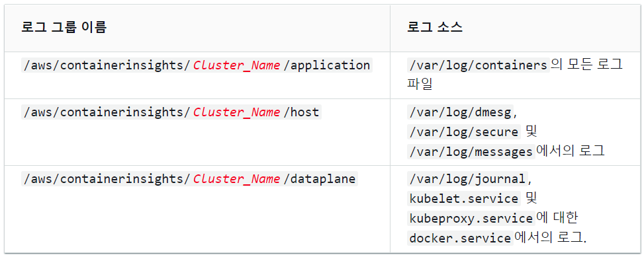The image size is (644, 257).
Task: Click the 에서의 로그 text after messages
Action: pyautogui.click(x=571, y=151)
